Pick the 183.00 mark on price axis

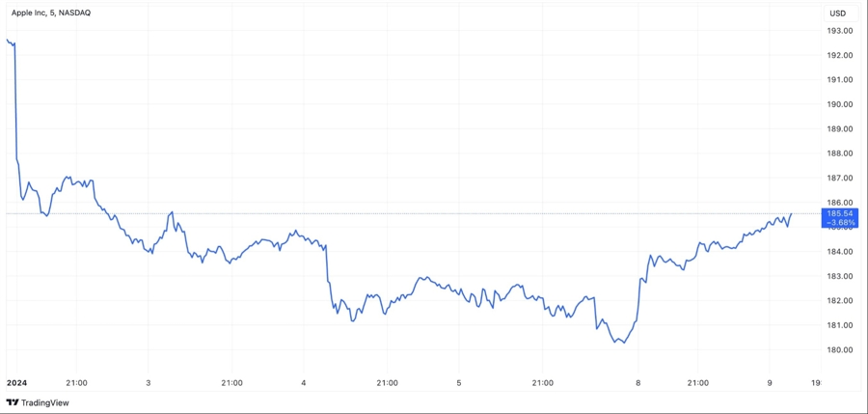click(840, 276)
